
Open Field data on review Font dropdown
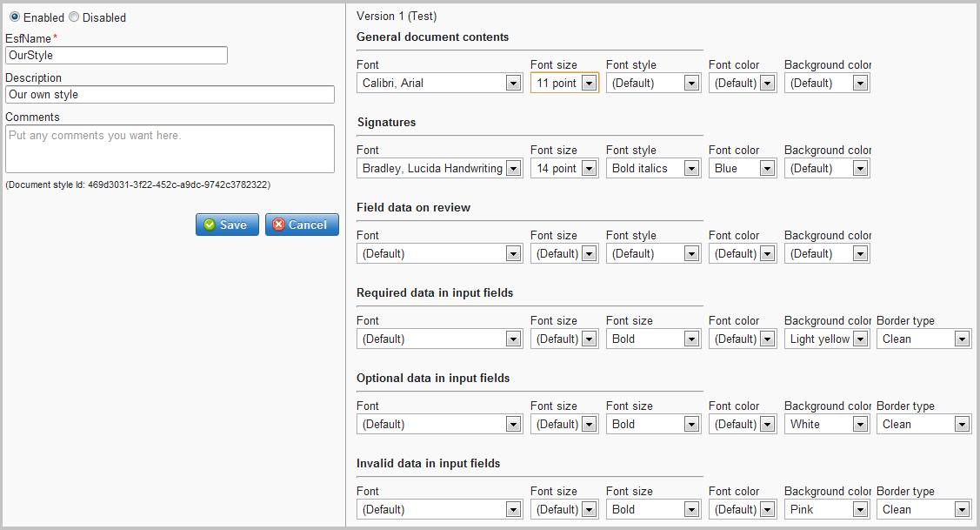tap(439, 254)
